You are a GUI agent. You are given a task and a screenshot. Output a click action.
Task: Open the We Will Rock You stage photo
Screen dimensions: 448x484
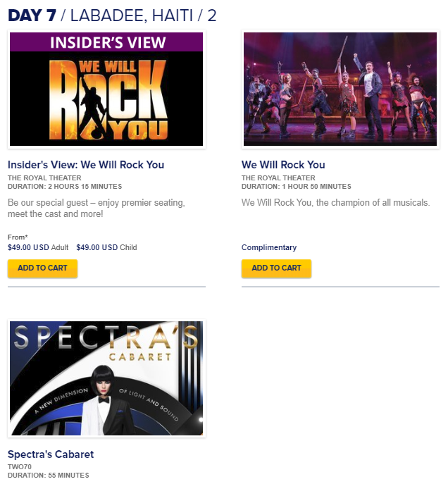coord(340,89)
